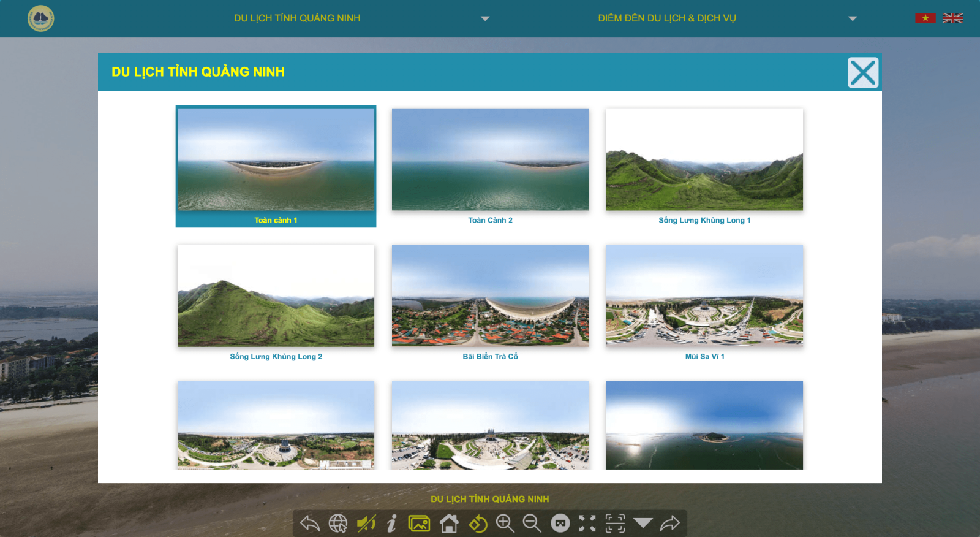Expand the DU LỊCH TỈNH QUẢNG NINH dropdown

(x=485, y=18)
